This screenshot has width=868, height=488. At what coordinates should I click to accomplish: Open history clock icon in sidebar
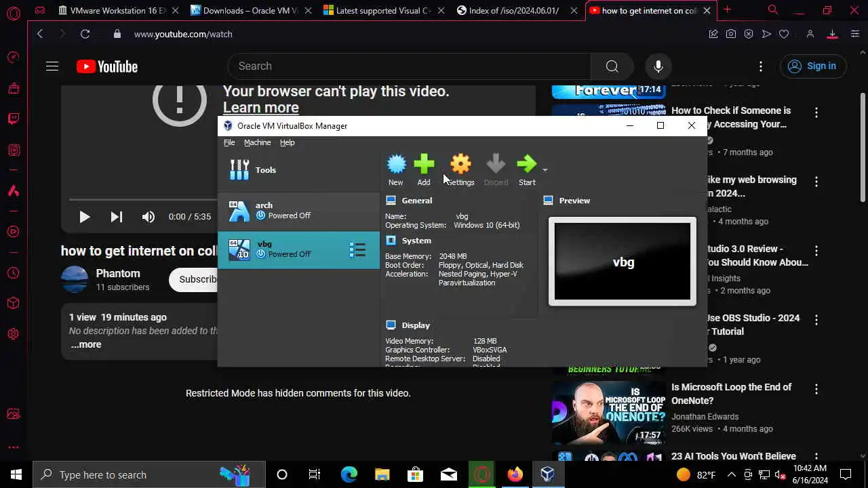coord(14,273)
